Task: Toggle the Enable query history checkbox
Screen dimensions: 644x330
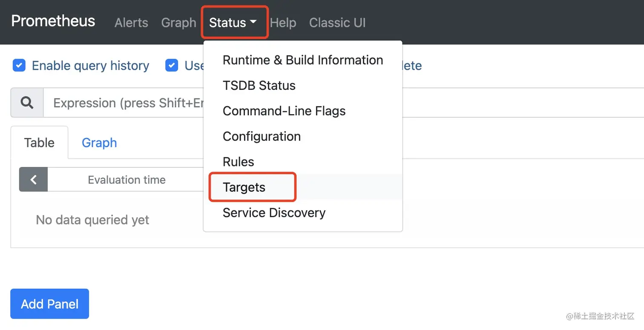Action: (x=19, y=66)
